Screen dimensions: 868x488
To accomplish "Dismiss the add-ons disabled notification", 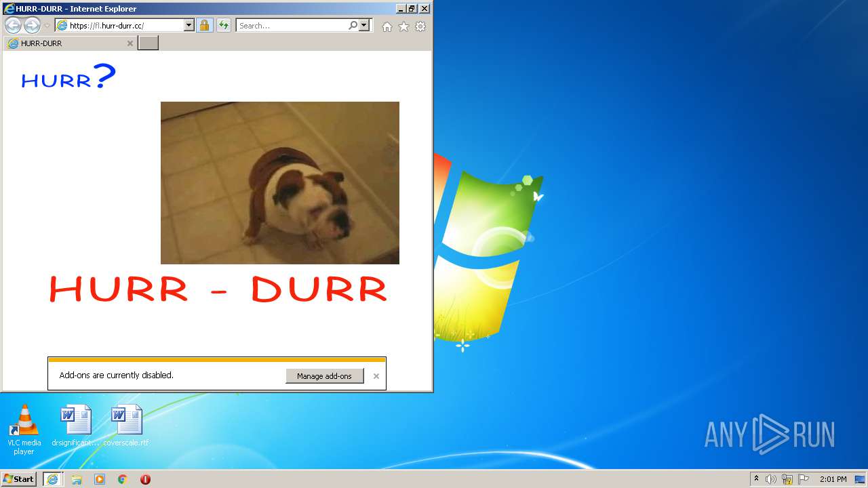I will click(376, 376).
